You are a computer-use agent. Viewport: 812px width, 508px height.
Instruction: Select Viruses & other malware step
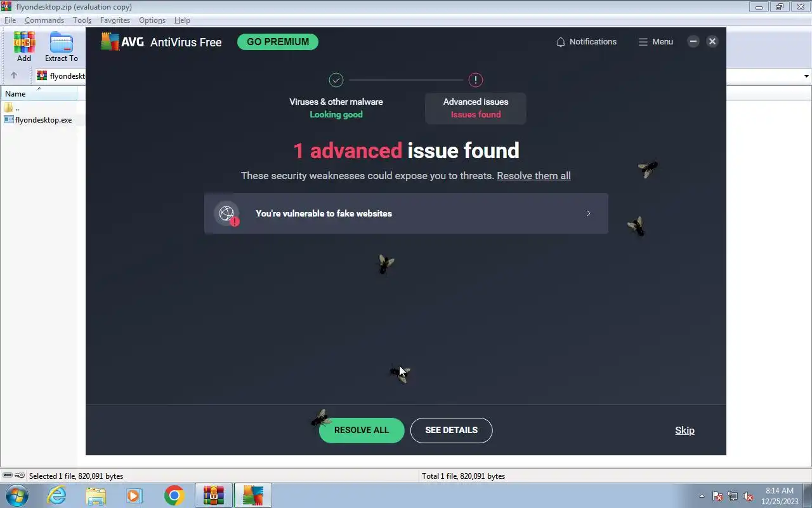336,108
